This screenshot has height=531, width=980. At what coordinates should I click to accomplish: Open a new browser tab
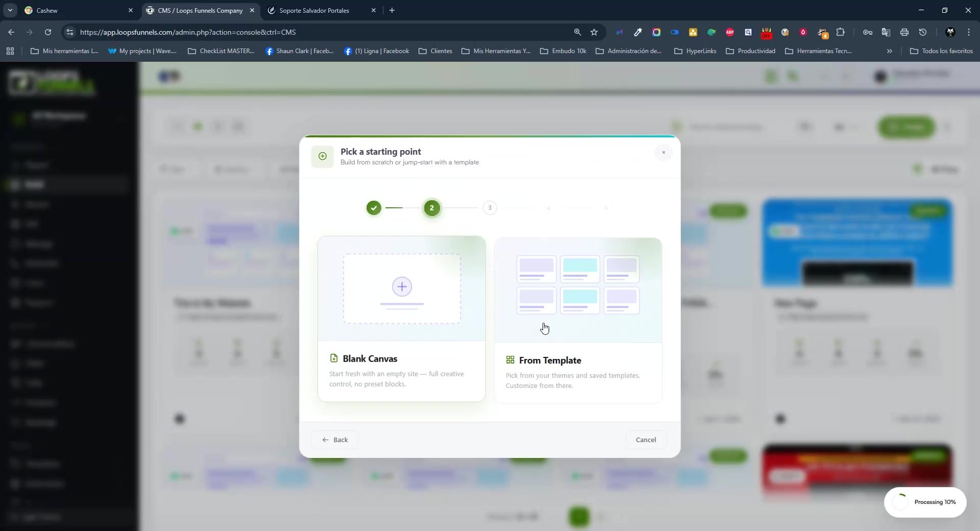click(x=392, y=10)
